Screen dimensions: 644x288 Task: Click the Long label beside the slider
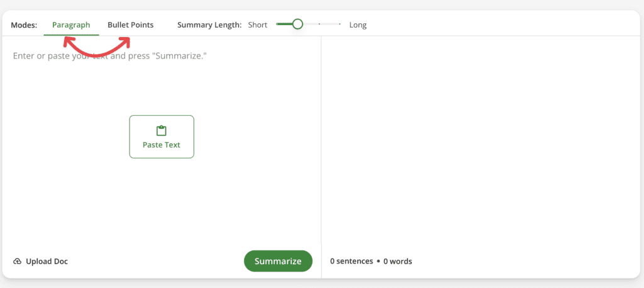click(358, 25)
